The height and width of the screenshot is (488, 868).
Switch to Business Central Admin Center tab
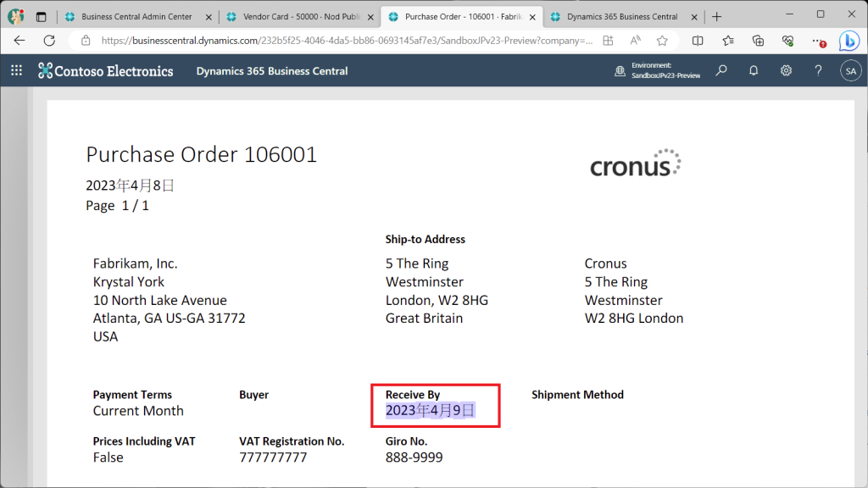[x=136, y=17]
